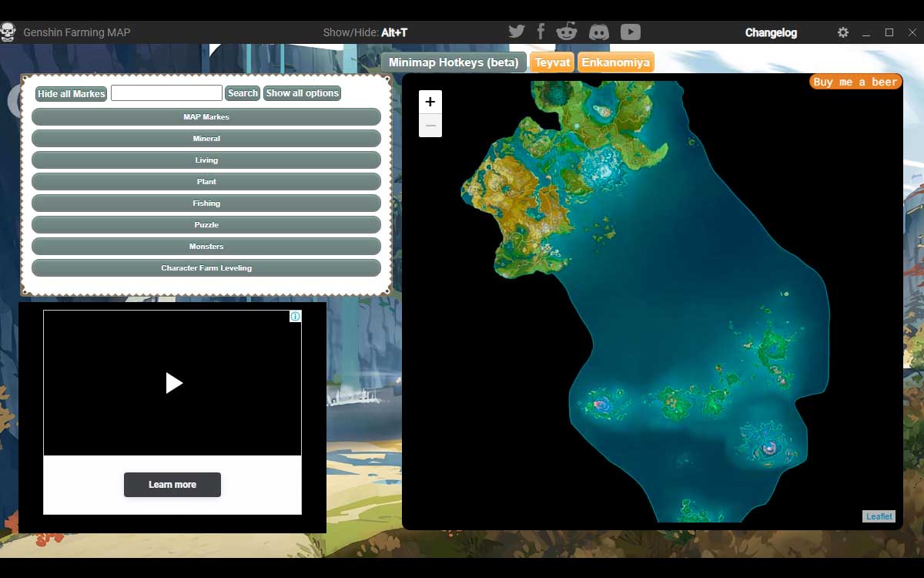
Task: Expand the Fishing category
Action: 206,203
